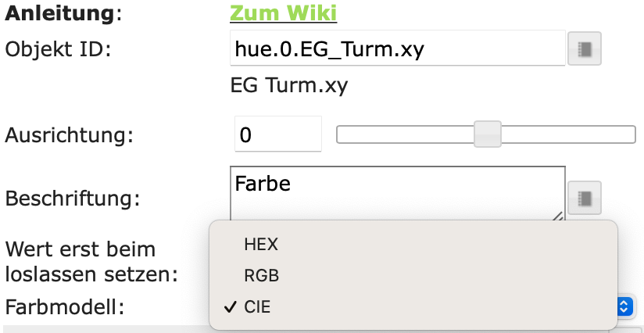Click the Farbmodell label
644x333 pixels.
[65, 306]
